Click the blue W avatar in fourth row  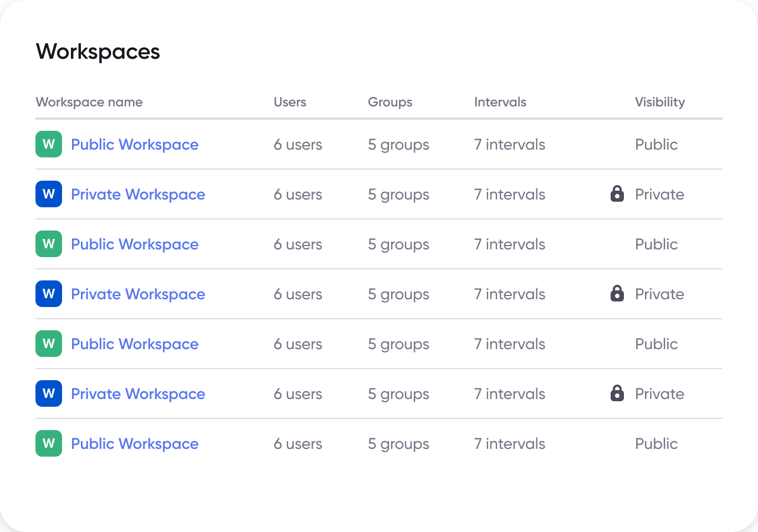(x=48, y=294)
